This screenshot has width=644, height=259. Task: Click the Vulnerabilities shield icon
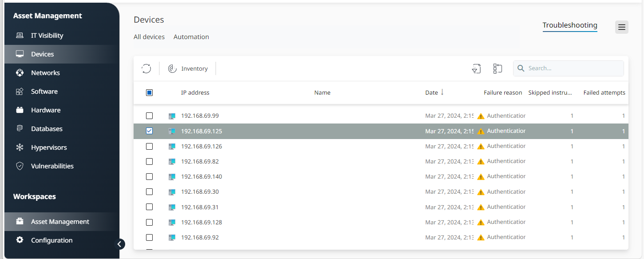(20, 166)
